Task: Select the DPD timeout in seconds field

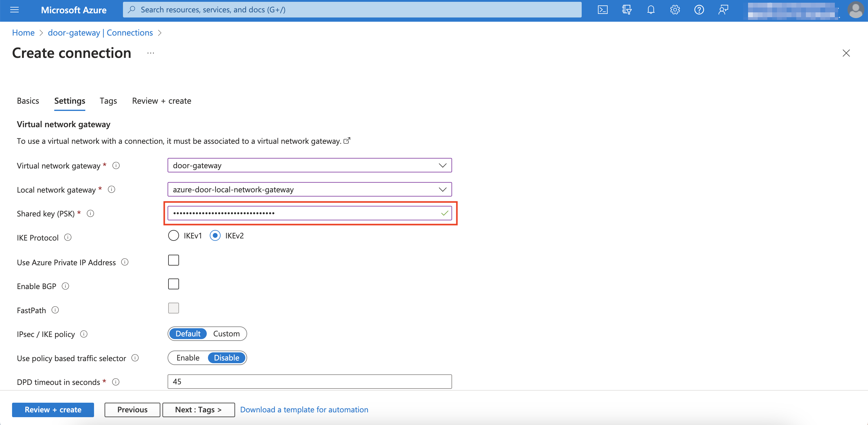Action: click(309, 382)
